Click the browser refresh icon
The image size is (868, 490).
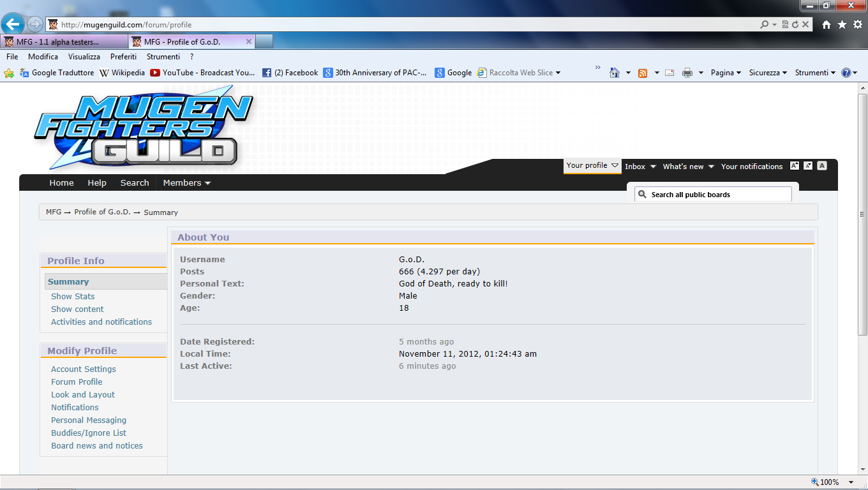pyautogui.click(x=795, y=24)
